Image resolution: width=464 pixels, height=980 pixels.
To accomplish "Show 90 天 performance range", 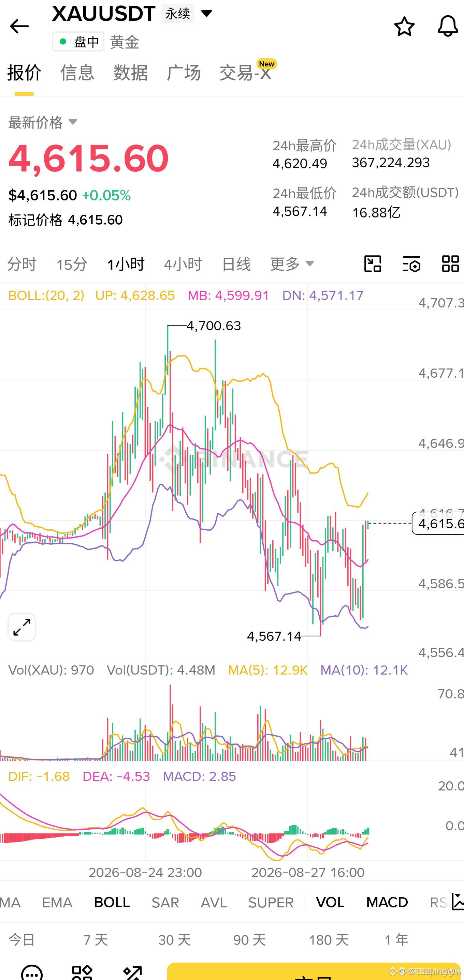I will coord(250,940).
